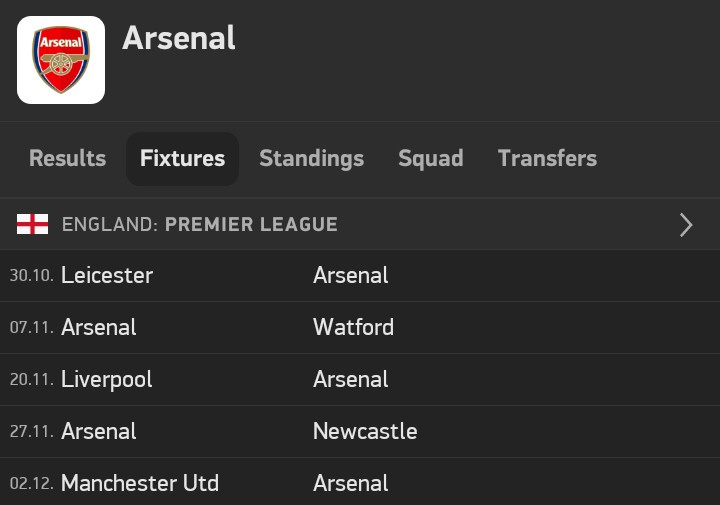Viewport: 720px width, 505px height.
Task: Click the 02.12. match date
Action: tap(32, 484)
